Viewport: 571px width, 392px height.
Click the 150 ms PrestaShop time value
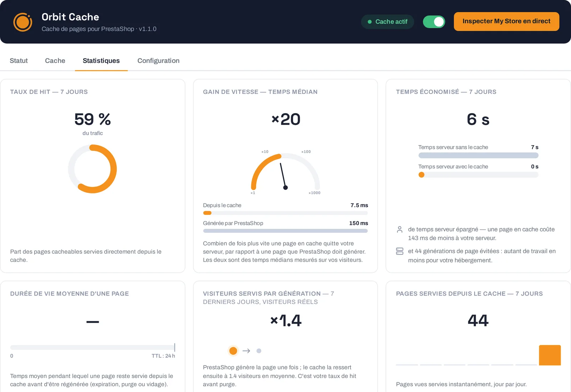pos(358,223)
